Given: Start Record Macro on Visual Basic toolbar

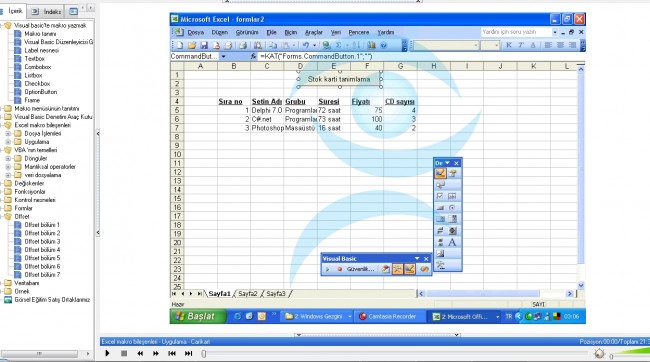Looking at the screenshot, I should tap(340, 270).
